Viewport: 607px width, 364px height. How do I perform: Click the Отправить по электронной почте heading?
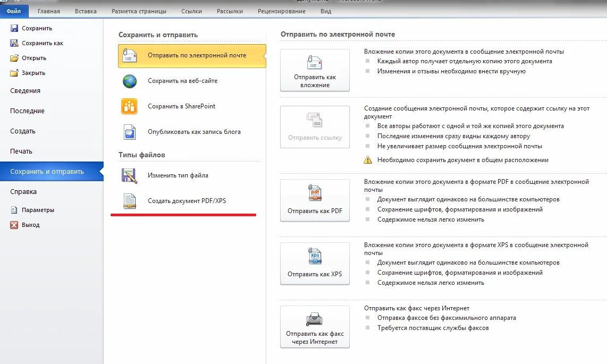pyautogui.click(x=338, y=35)
